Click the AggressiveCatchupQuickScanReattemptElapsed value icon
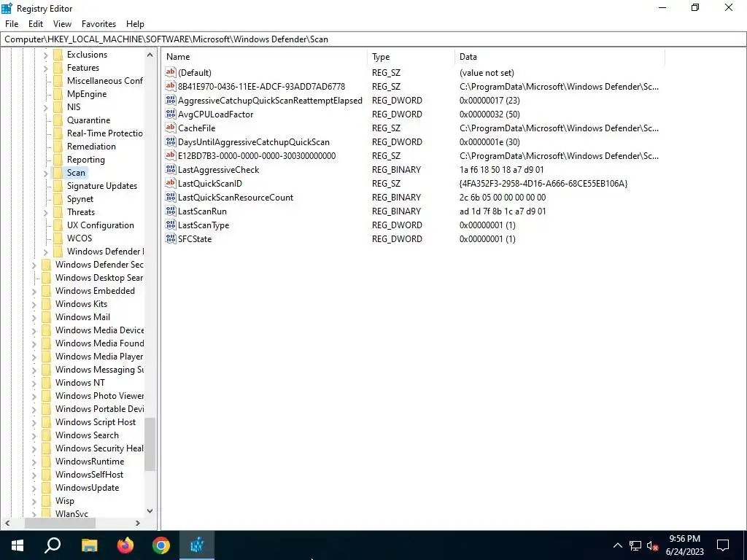Image resolution: width=747 pixels, height=560 pixels. pyautogui.click(x=171, y=100)
